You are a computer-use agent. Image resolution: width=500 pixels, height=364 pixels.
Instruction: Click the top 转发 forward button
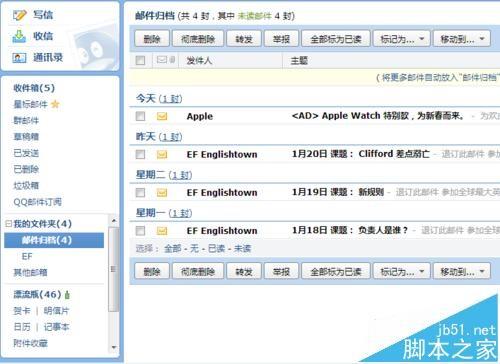(244, 39)
